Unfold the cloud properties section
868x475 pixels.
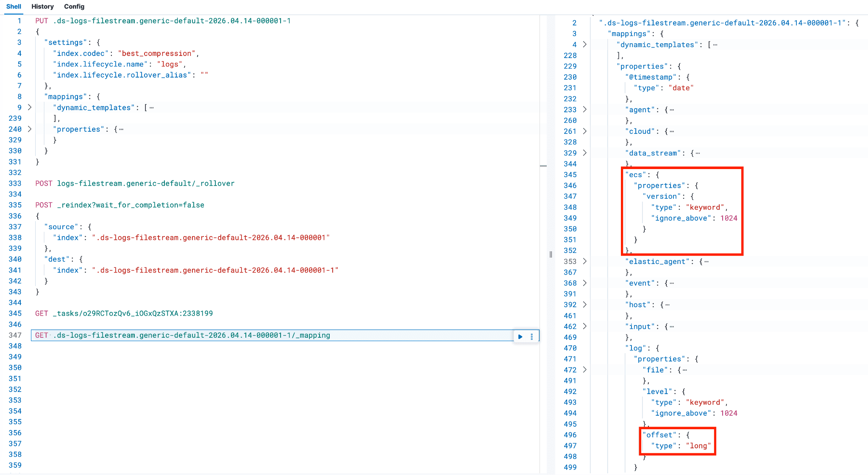(x=585, y=131)
